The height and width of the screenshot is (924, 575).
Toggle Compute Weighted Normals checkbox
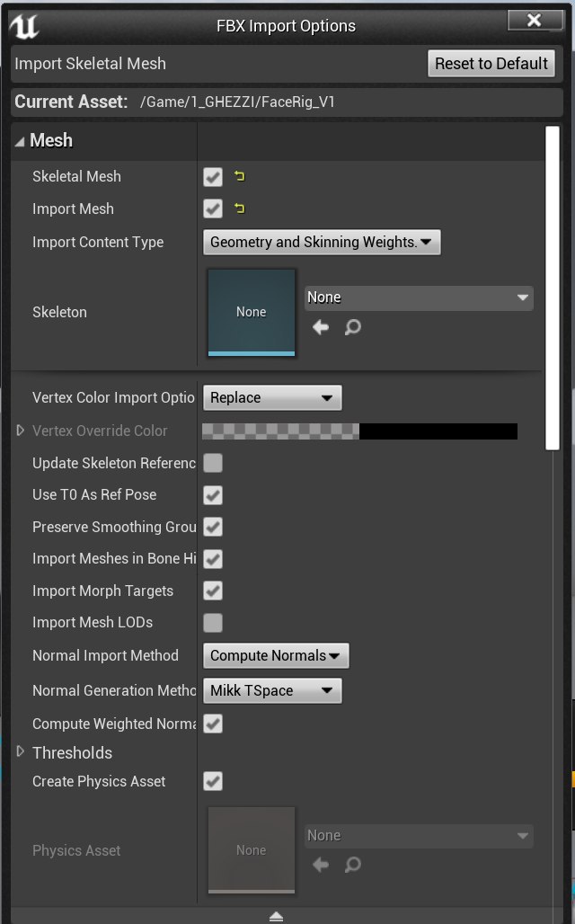[213, 724]
